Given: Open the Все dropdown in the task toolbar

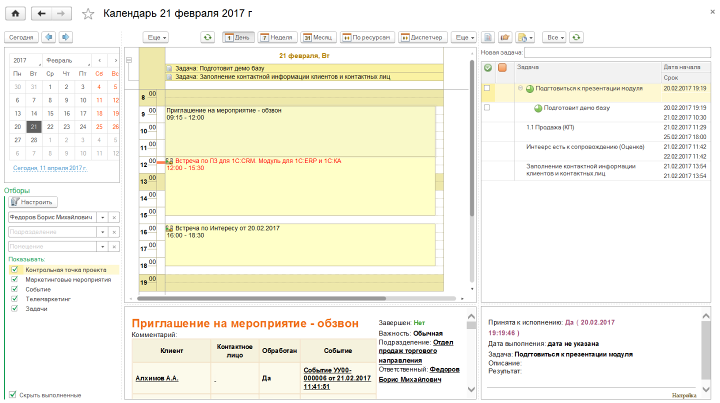Looking at the screenshot, I should click(556, 37).
